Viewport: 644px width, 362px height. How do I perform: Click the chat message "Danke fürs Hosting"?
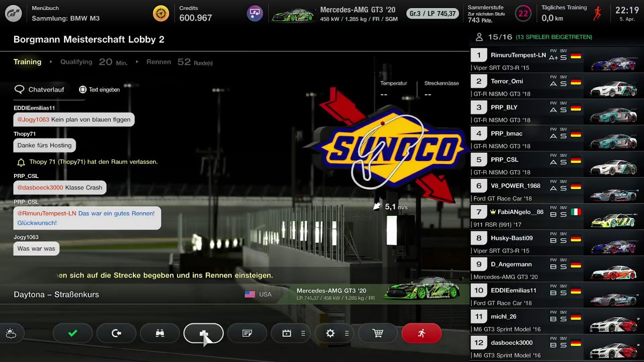(44, 145)
